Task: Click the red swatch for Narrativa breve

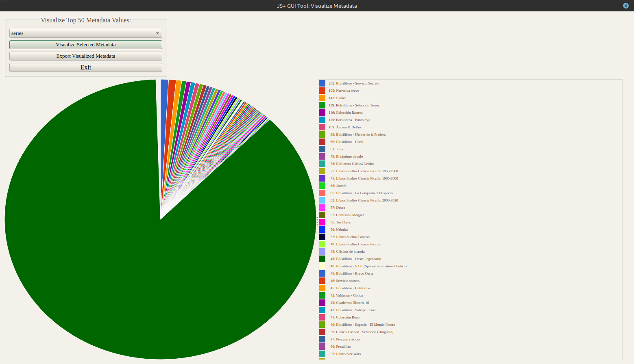Action: (322, 91)
